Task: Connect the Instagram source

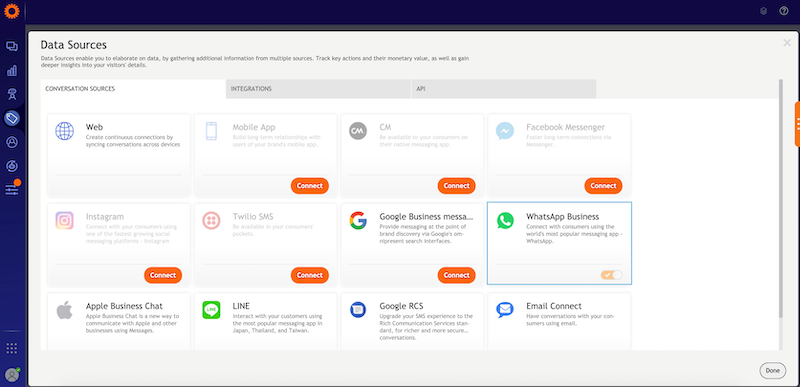Action: (x=163, y=275)
